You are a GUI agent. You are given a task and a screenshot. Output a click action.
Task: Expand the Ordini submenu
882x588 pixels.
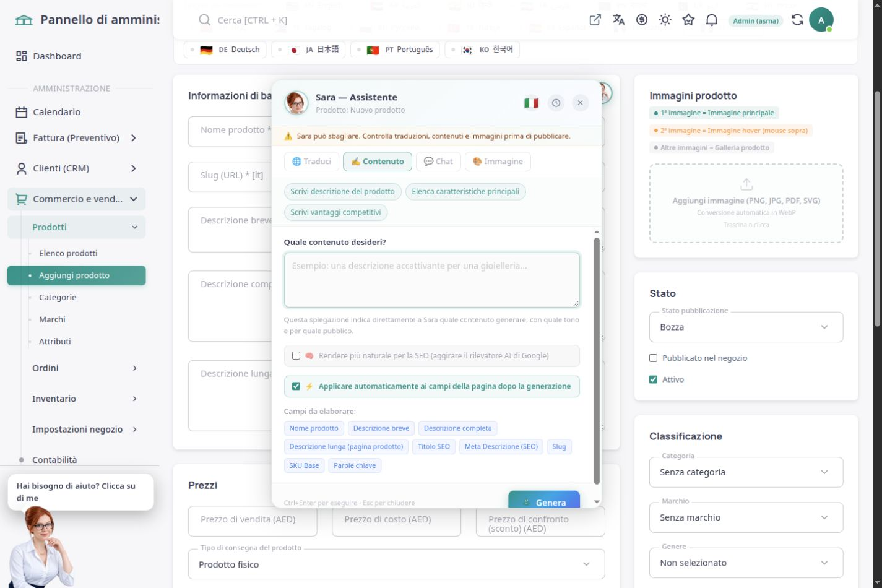(135, 368)
